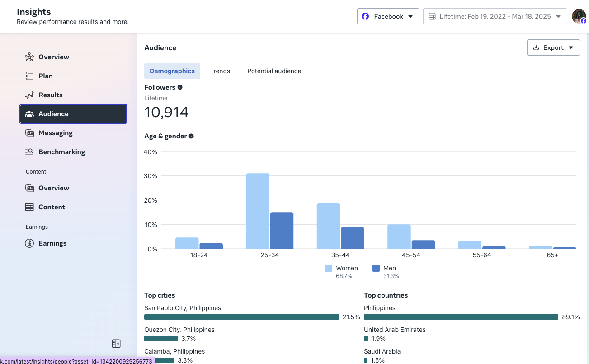Click the Results trend line icon
The height and width of the screenshot is (364, 589).
pyautogui.click(x=29, y=95)
